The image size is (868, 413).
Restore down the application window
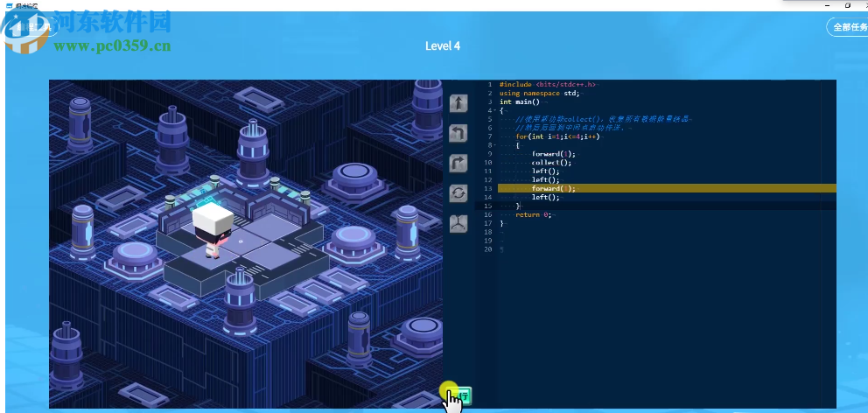coord(848,5)
